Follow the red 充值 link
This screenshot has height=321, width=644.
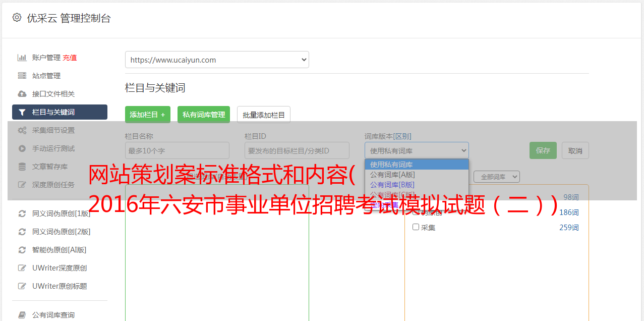coord(70,58)
